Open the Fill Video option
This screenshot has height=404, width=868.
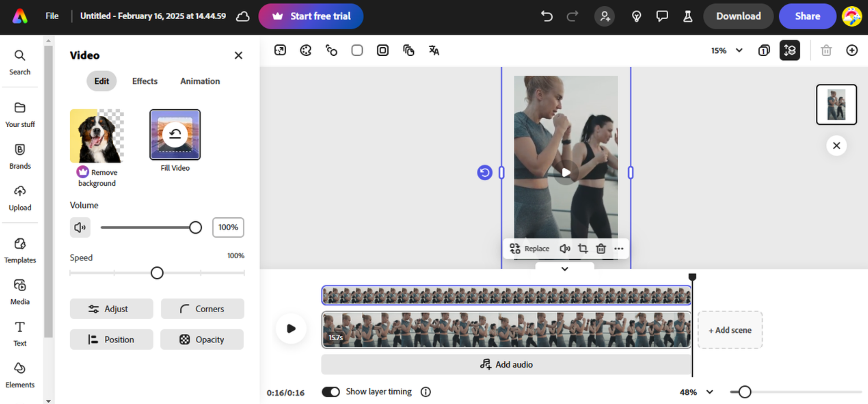175,135
